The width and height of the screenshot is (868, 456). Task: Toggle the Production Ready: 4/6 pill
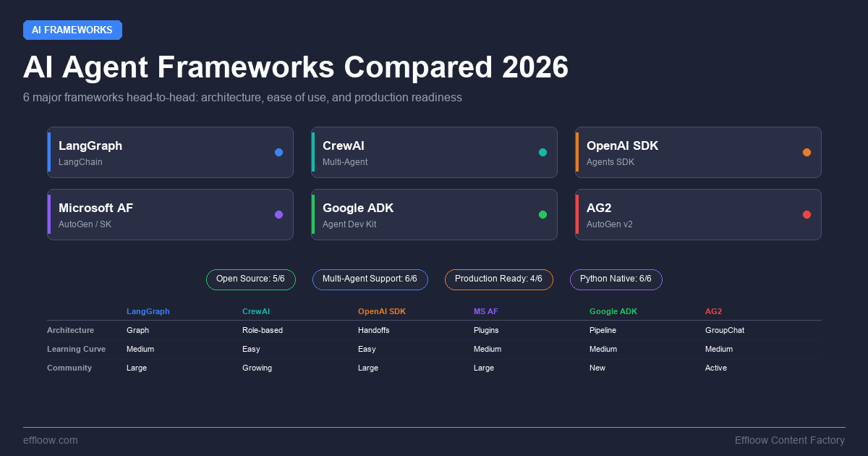(499, 279)
